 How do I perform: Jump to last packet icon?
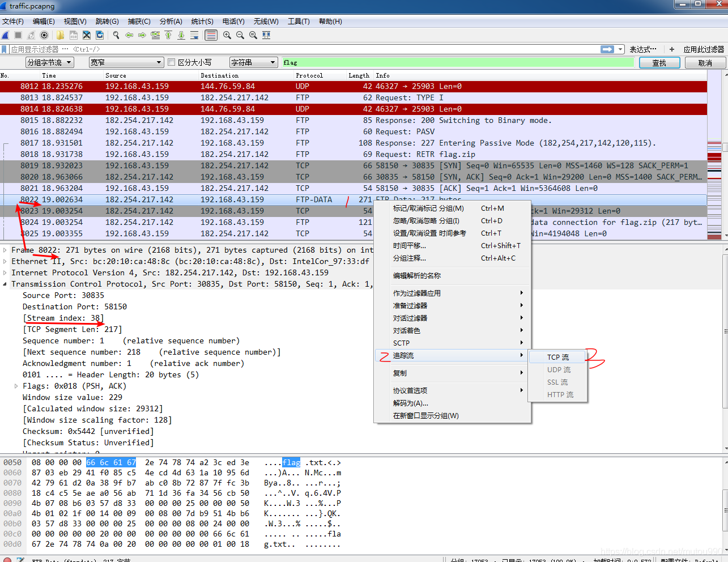(x=181, y=35)
